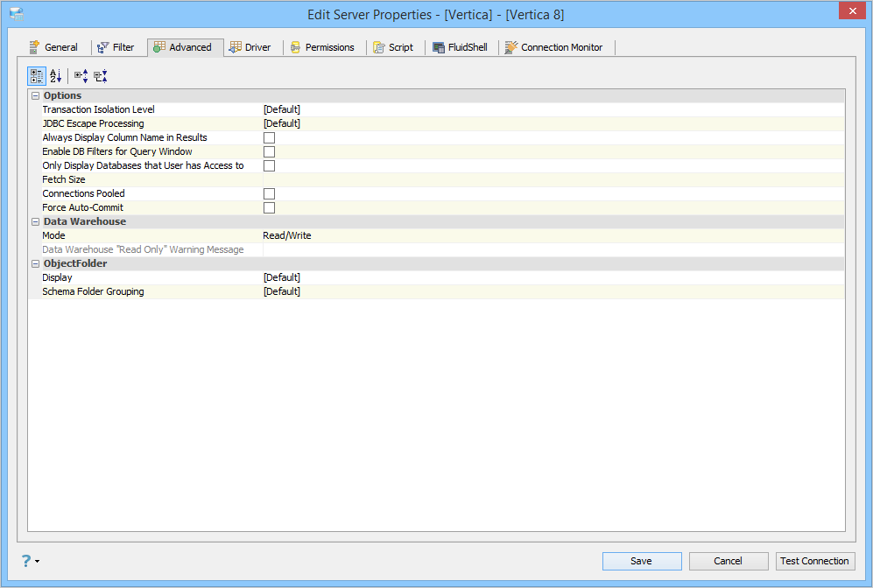Image resolution: width=873 pixels, height=588 pixels.
Task: Click the Fetch Size value field
Action: tap(553, 179)
